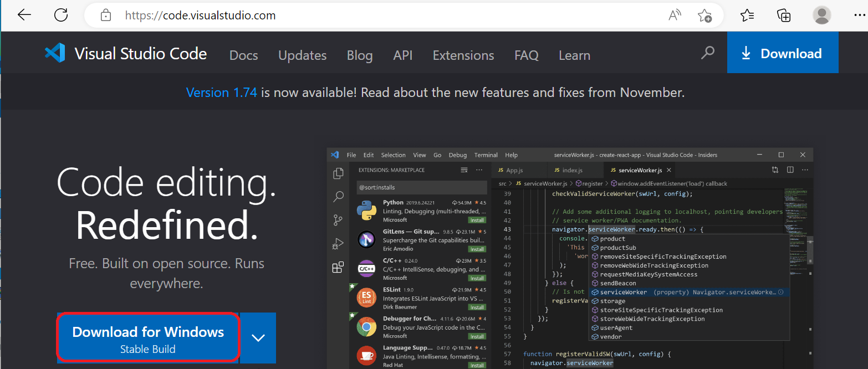868x369 pixels.
Task: Install the Python extension
Action: (x=477, y=220)
